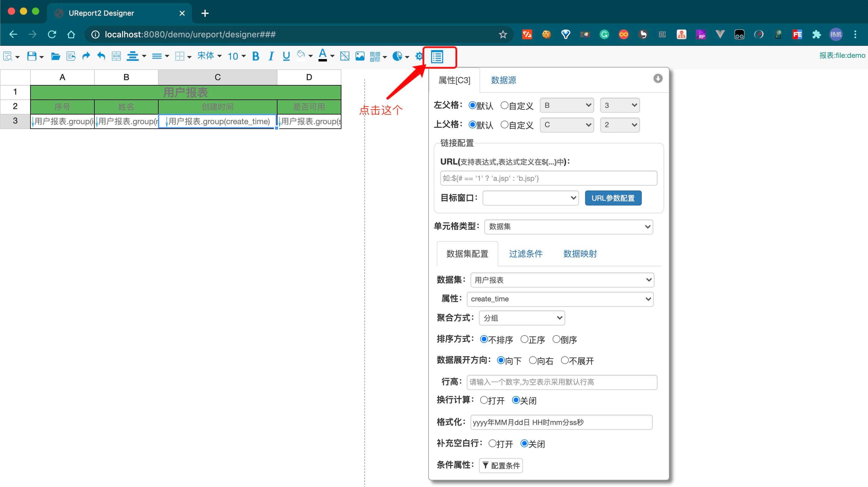Click the font color A swatch
The height and width of the screenshot is (487, 868).
(322, 55)
